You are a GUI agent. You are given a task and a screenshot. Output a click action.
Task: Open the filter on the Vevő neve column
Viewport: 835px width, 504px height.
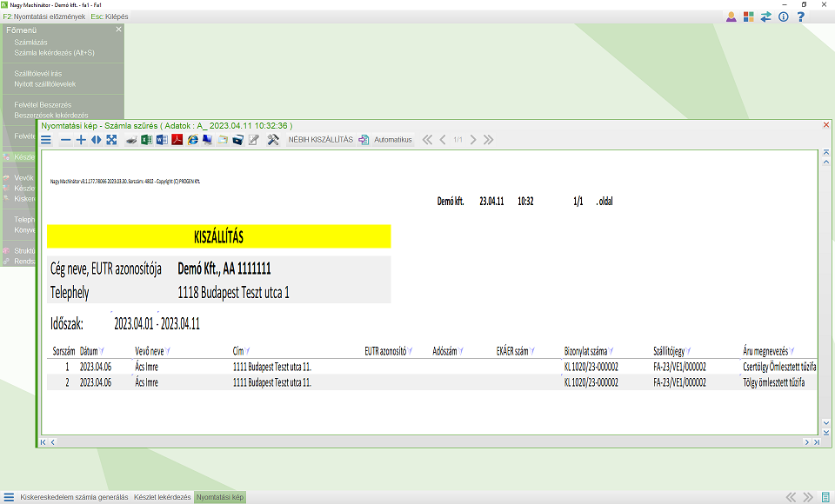click(168, 351)
